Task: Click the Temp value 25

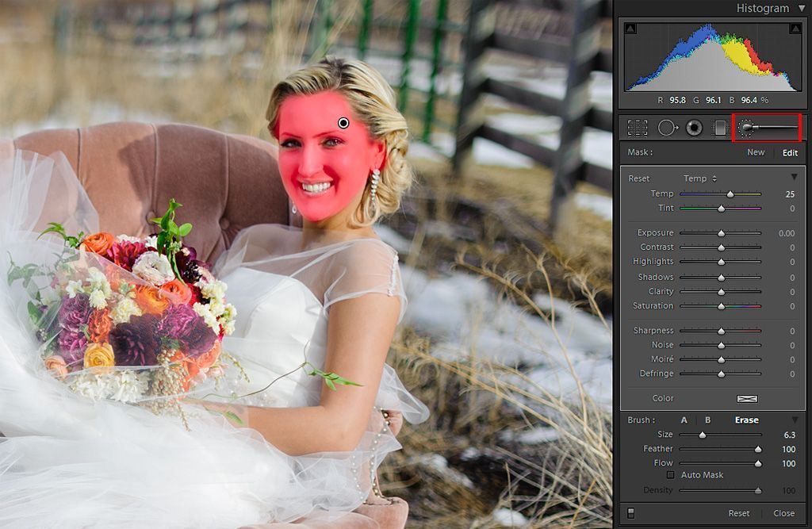Action: point(790,194)
